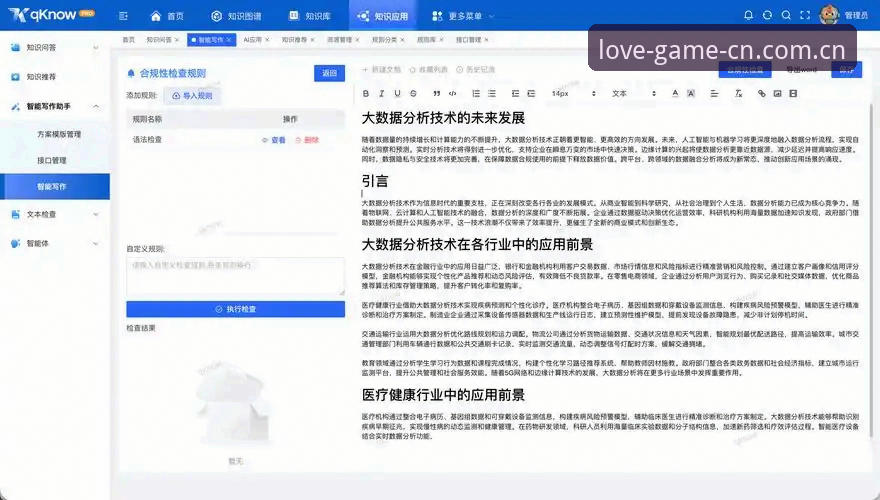Switch to the 知识问答 page tab

[x=159, y=40]
